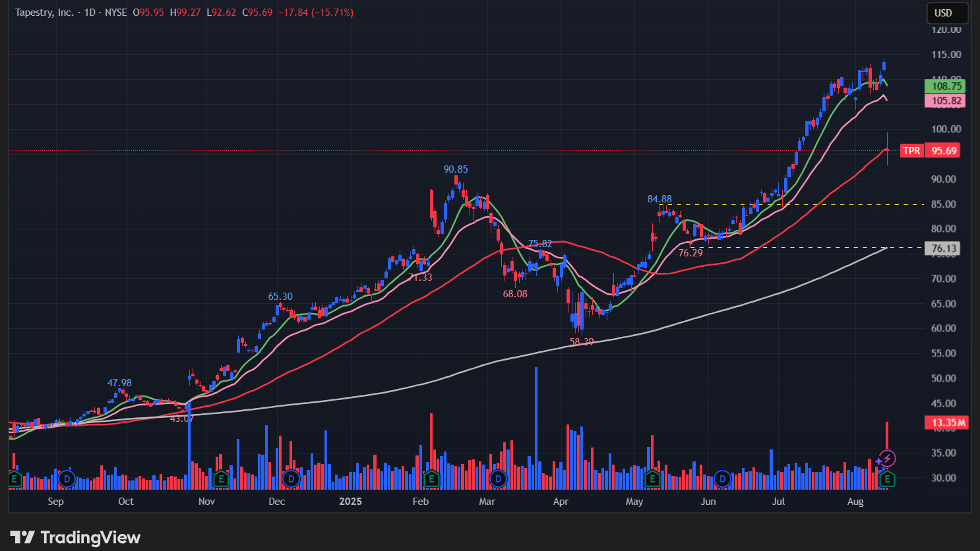
Task: Click the −17.84 (−15.71%) change value
Action: click(x=316, y=13)
